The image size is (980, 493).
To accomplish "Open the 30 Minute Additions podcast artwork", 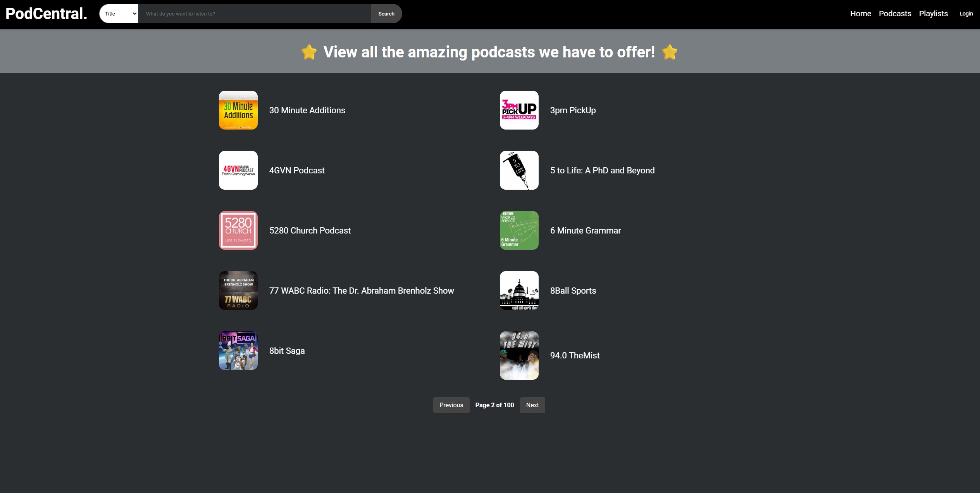I will (x=238, y=110).
